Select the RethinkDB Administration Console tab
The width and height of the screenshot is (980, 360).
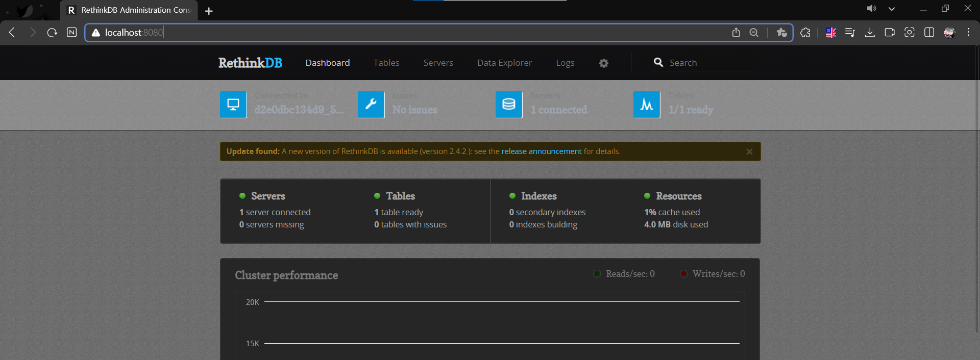coord(129,10)
